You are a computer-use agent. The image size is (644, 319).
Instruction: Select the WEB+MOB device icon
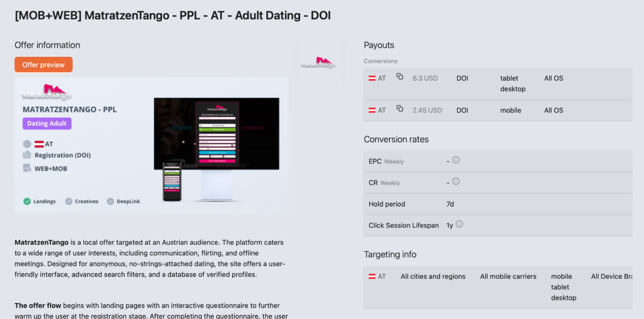(x=27, y=168)
